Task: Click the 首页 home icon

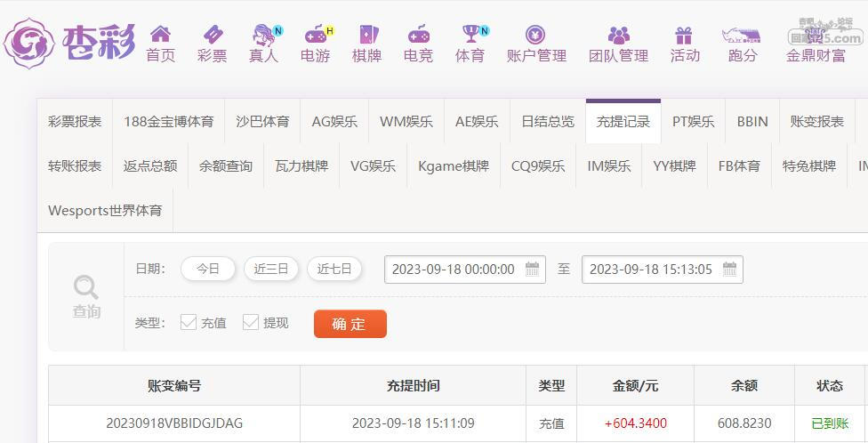Action: click(x=160, y=35)
